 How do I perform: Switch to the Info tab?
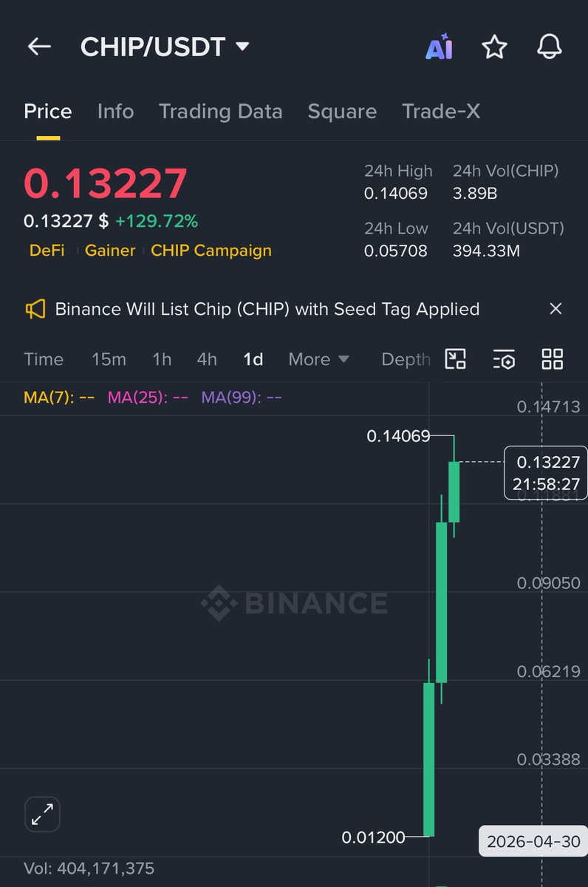point(115,112)
